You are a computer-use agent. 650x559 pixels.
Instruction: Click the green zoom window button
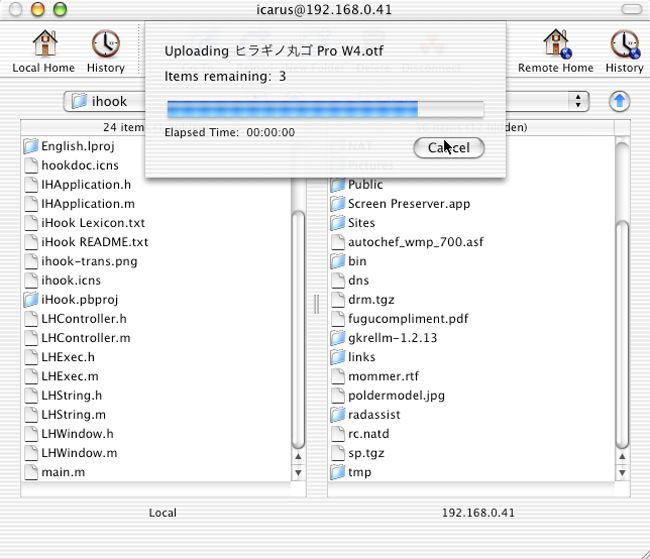tap(60, 9)
